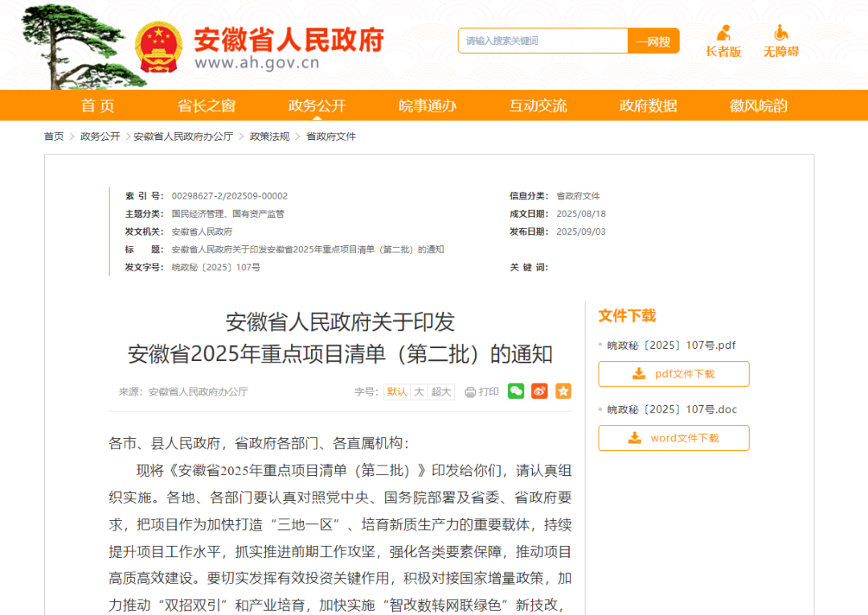Click 发文机关 value 安徽省人民政府

202,232
